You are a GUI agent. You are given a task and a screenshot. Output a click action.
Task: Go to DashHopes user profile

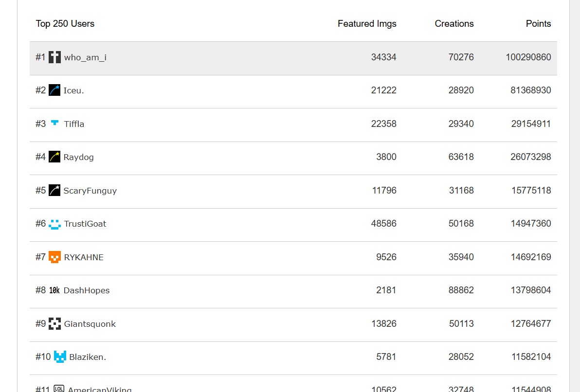(87, 290)
